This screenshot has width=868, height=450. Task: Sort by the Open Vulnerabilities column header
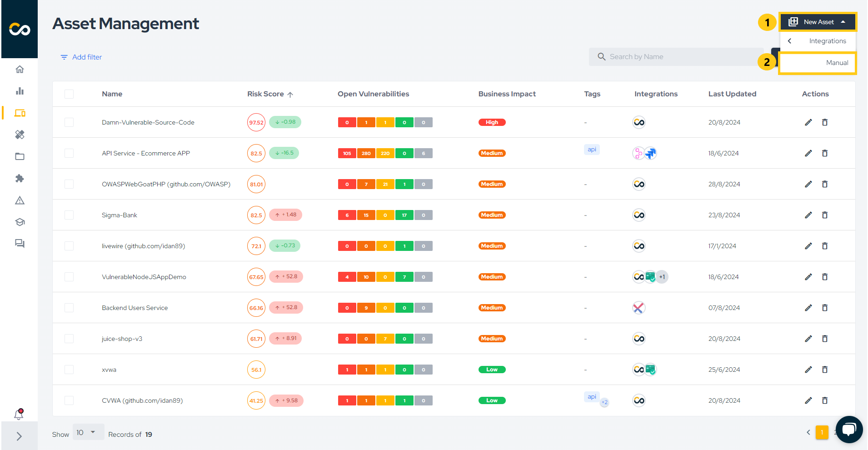[x=373, y=94]
